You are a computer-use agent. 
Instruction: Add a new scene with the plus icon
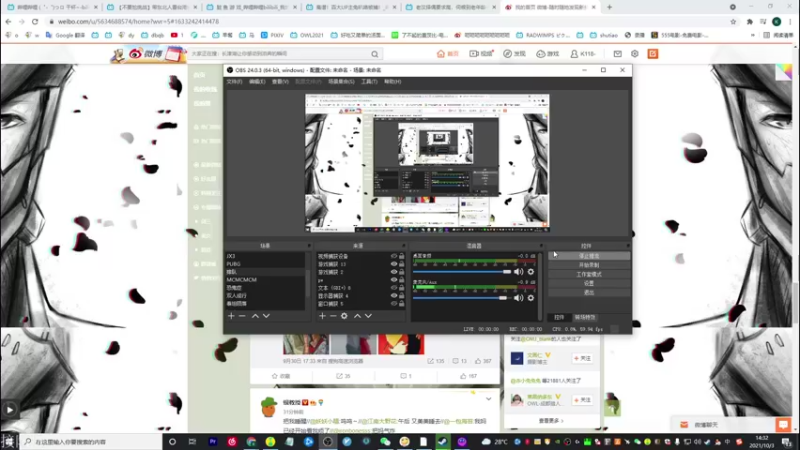tap(231, 316)
